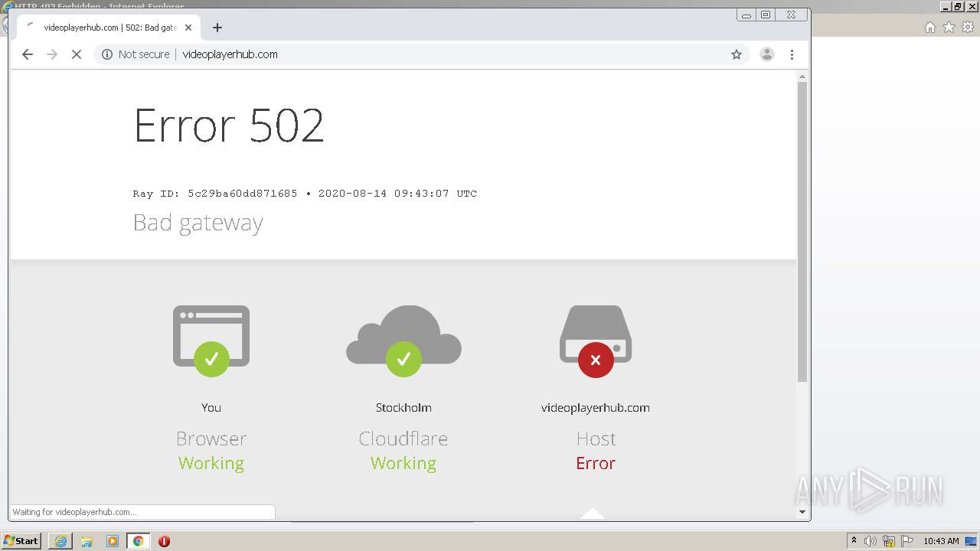The width and height of the screenshot is (980, 551).
Task: Click the scrollbar down arrow
Action: pos(802,512)
